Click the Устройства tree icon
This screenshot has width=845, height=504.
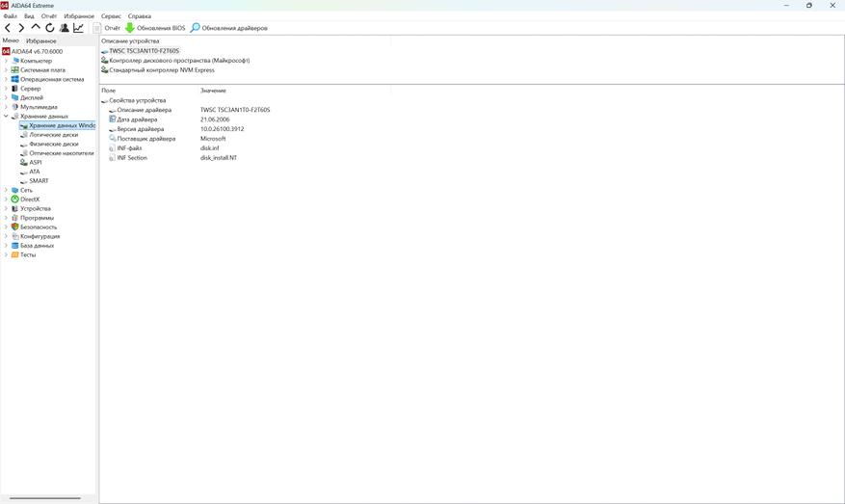(x=15, y=208)
